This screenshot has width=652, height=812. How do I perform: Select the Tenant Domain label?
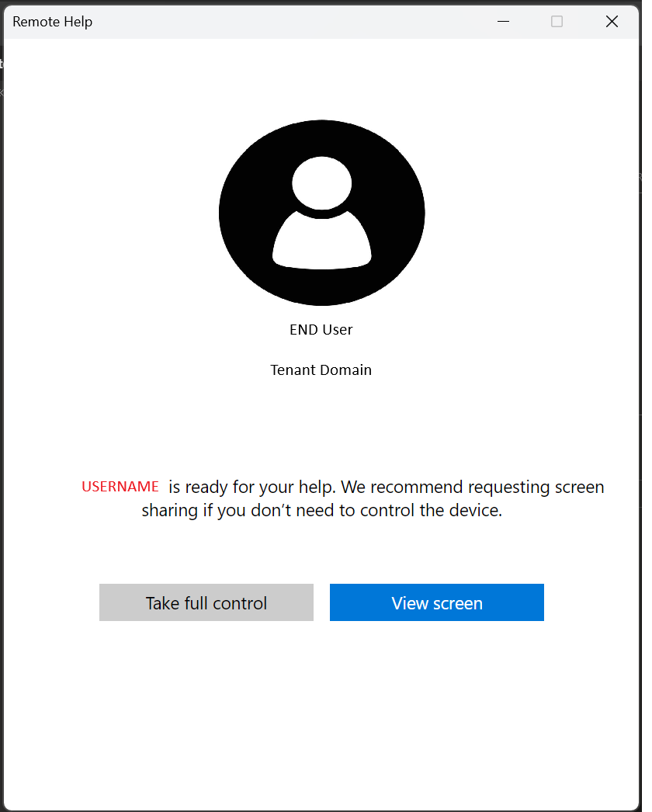321,370
